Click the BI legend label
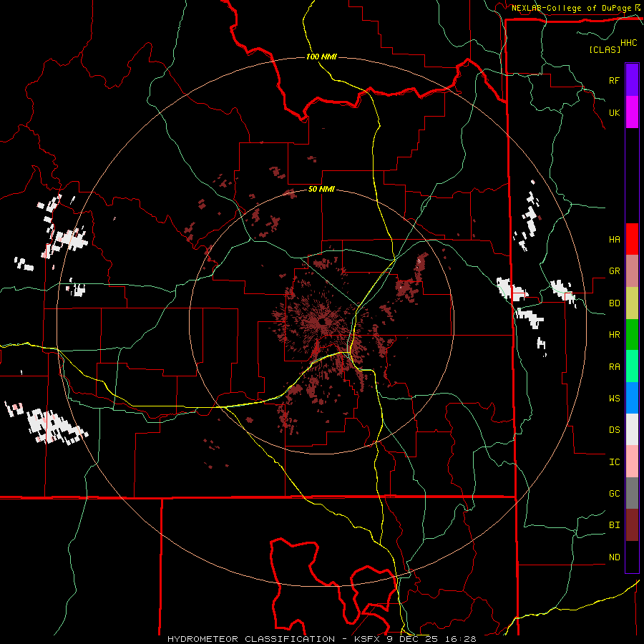Image resolution: width=644 pixels, height=644 pixels. pyautogui.click(x=614, y=525)
